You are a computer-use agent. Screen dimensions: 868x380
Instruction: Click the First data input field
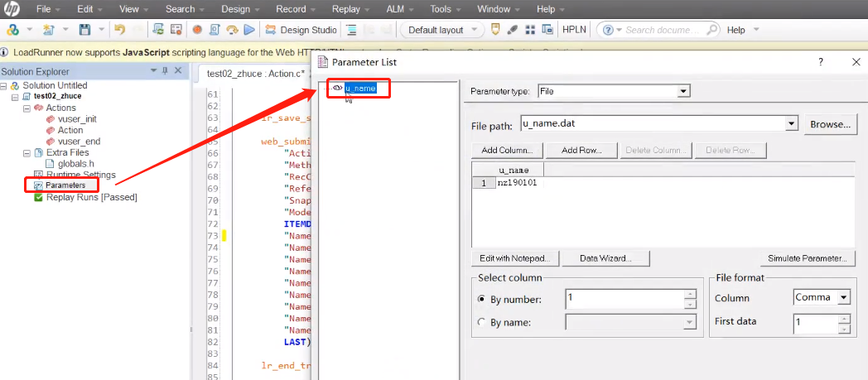coord(816,325)
